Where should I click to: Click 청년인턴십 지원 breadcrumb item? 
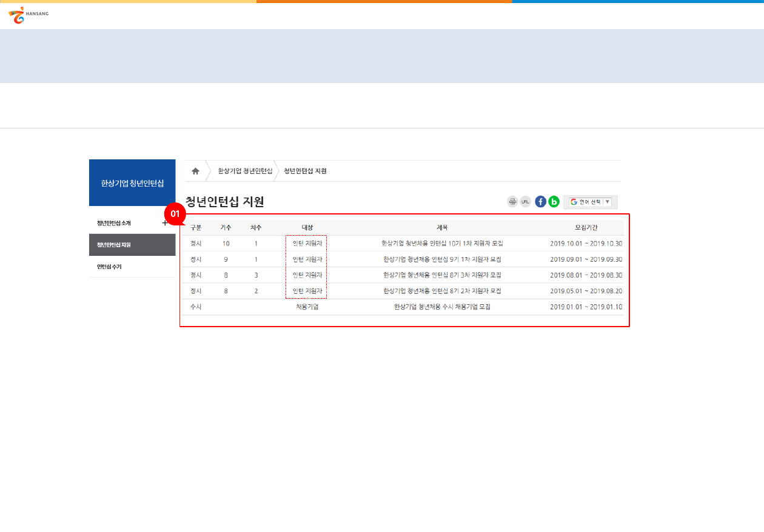305,171
